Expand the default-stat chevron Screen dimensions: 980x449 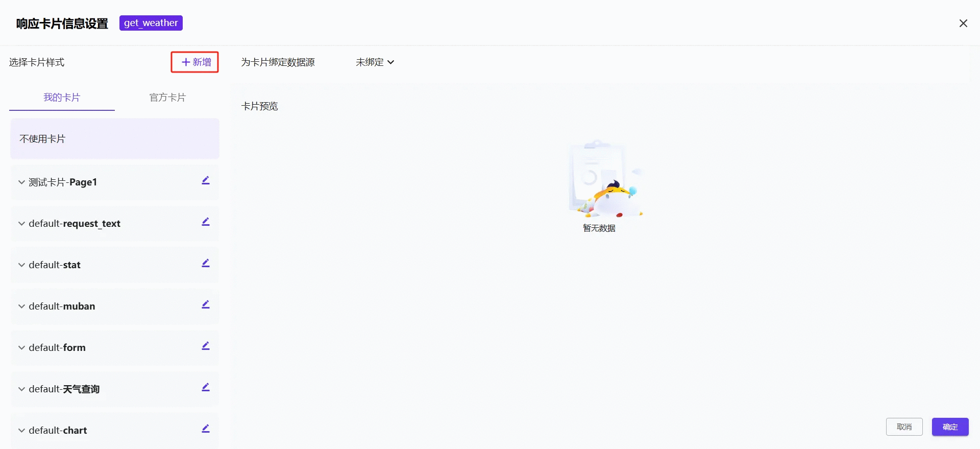(21, 265)
